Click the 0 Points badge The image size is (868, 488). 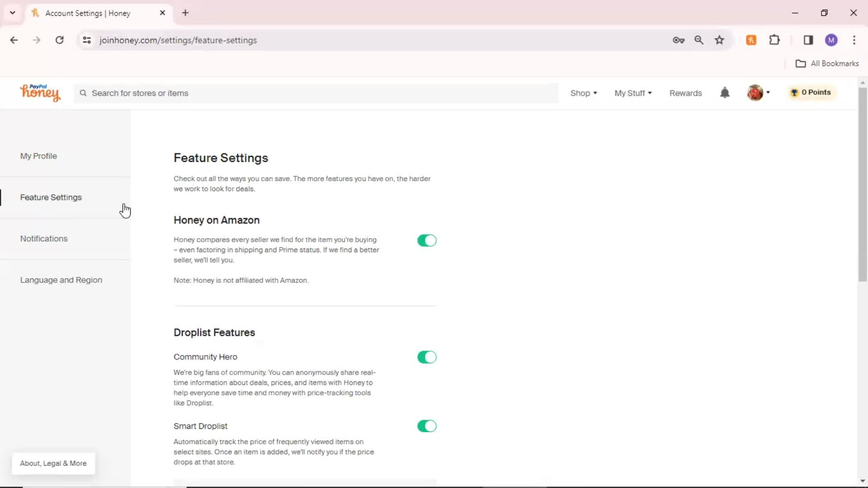pyautogui.click(x=811, y=92)
